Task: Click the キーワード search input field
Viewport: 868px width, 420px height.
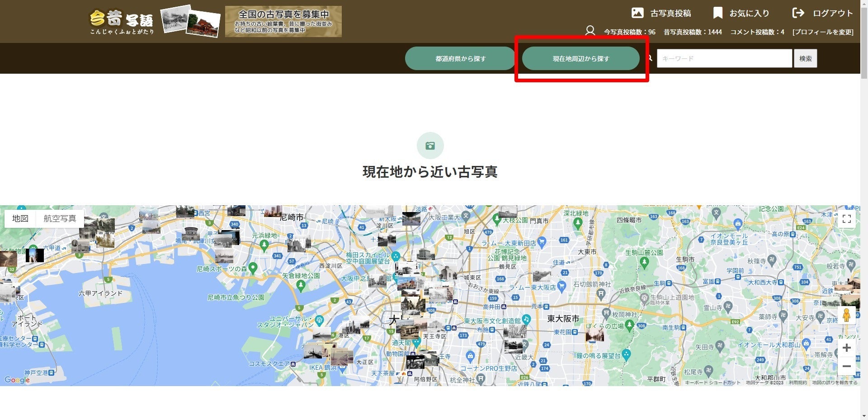Action: [724, 58]
